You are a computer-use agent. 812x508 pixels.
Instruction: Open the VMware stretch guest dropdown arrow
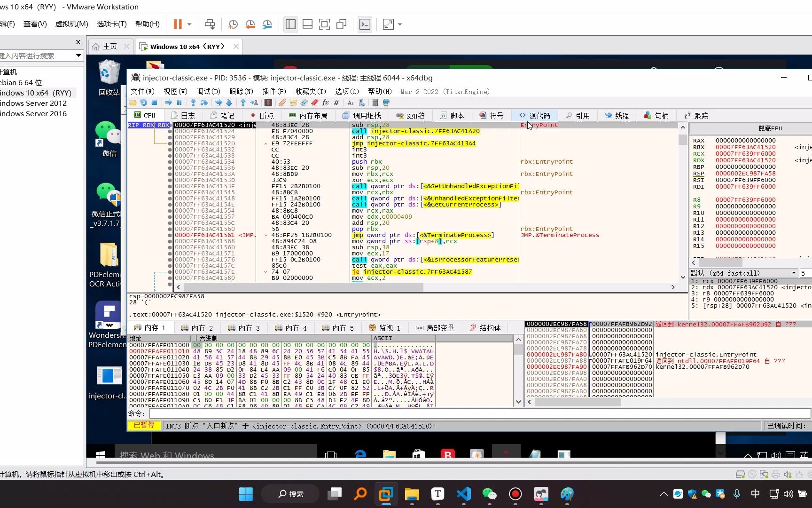tap(400, 24)
